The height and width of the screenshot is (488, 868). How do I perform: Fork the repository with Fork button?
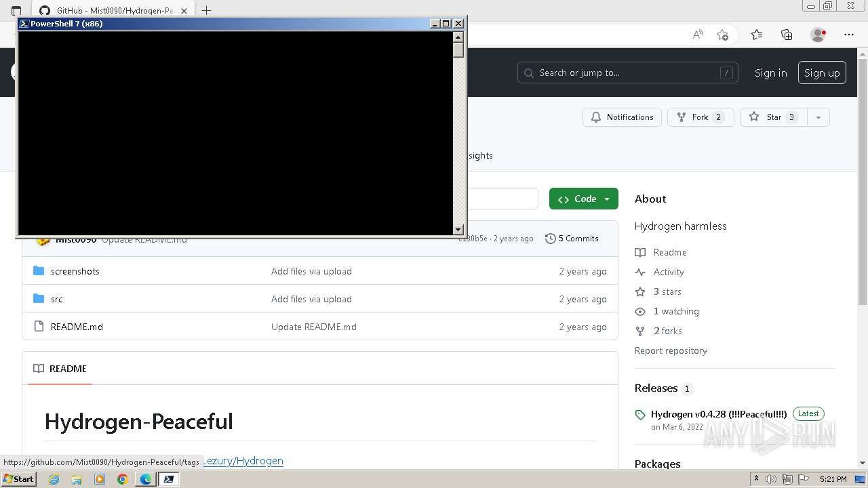point(701,117)
